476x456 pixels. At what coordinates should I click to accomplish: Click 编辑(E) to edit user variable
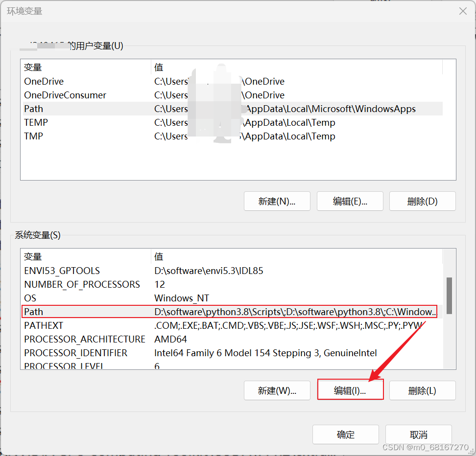(350, 201)
